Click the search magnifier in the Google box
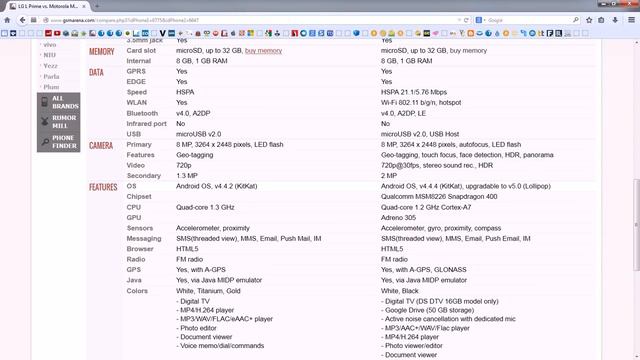 (x=576, y=20)
